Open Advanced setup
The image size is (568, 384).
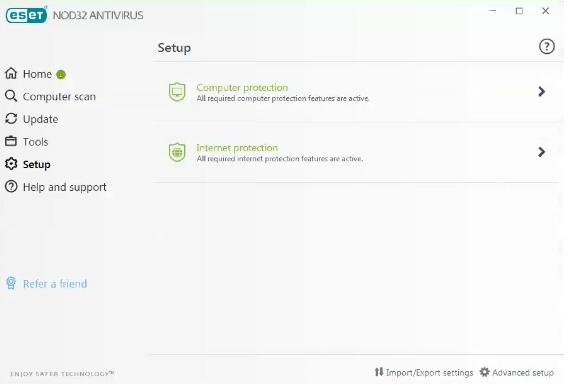tap(517, 372)
